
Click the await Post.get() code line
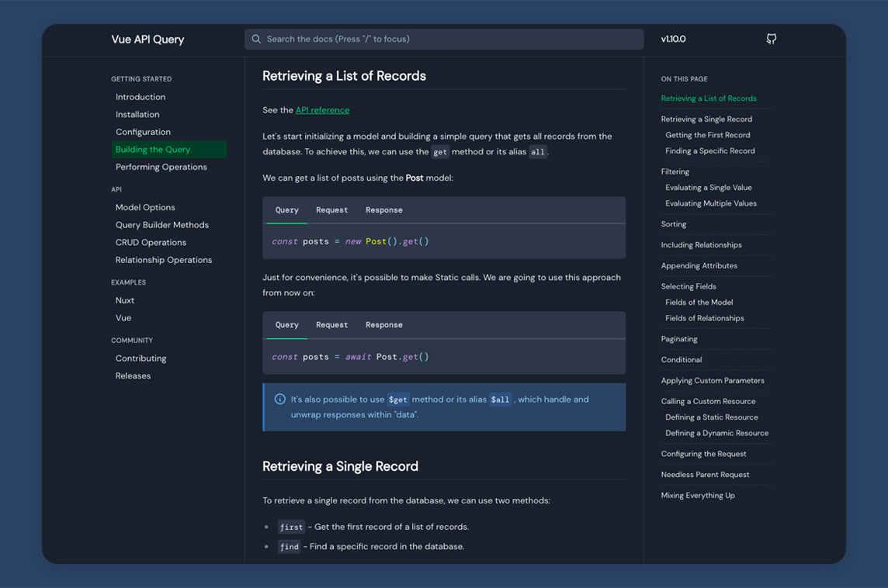click(350, 357)
